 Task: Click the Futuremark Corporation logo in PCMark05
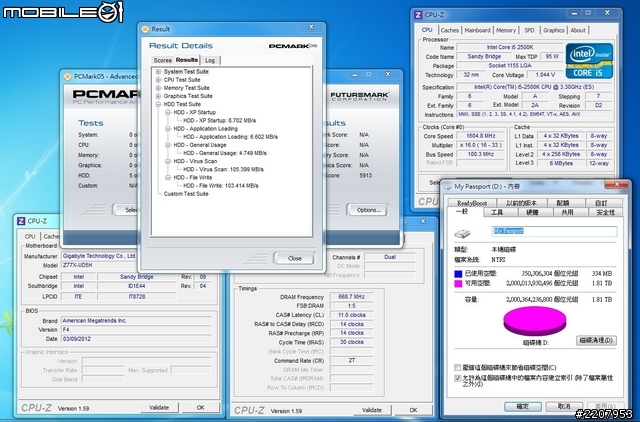coord(359,96)
